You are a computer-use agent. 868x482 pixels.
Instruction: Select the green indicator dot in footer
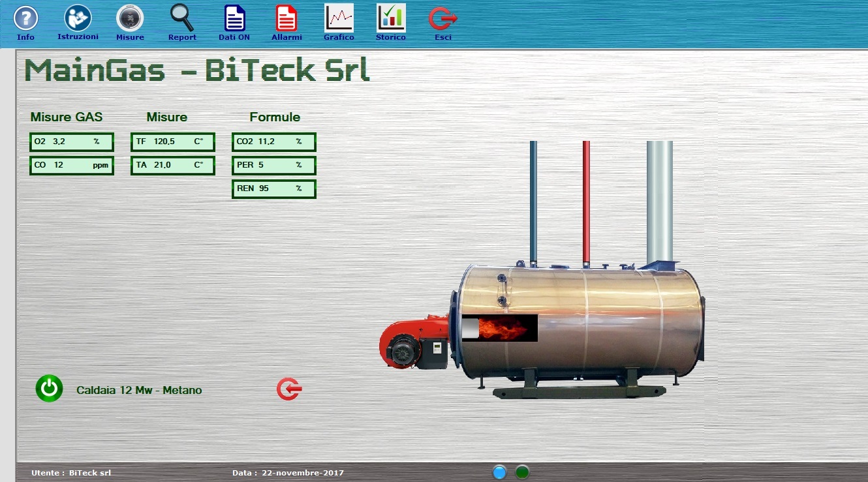[x=522, y=472]
